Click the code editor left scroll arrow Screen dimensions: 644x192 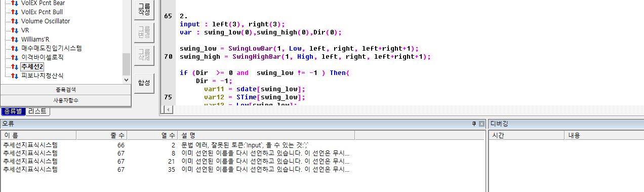[x=168, y=109]
